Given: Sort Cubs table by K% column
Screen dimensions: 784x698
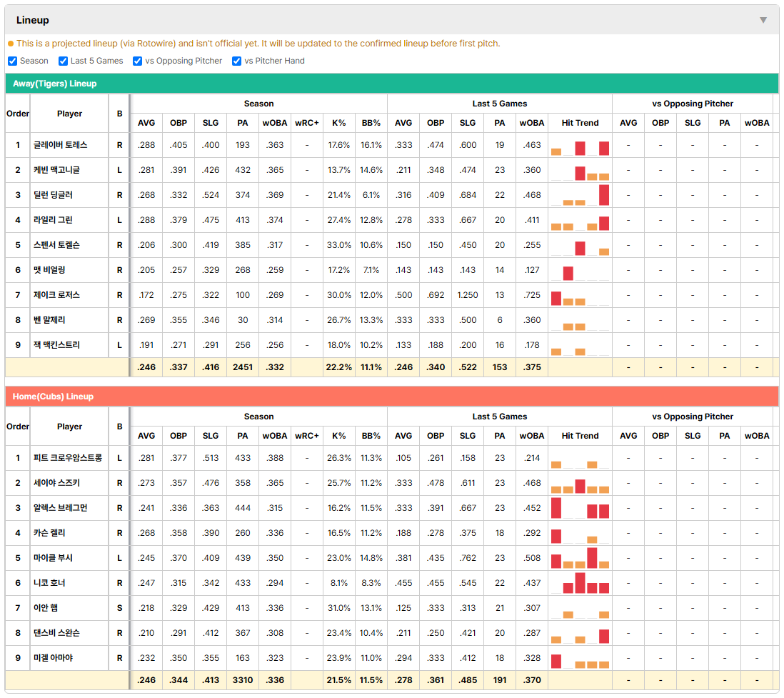Looking at the screenshot, I should (339, 436).
